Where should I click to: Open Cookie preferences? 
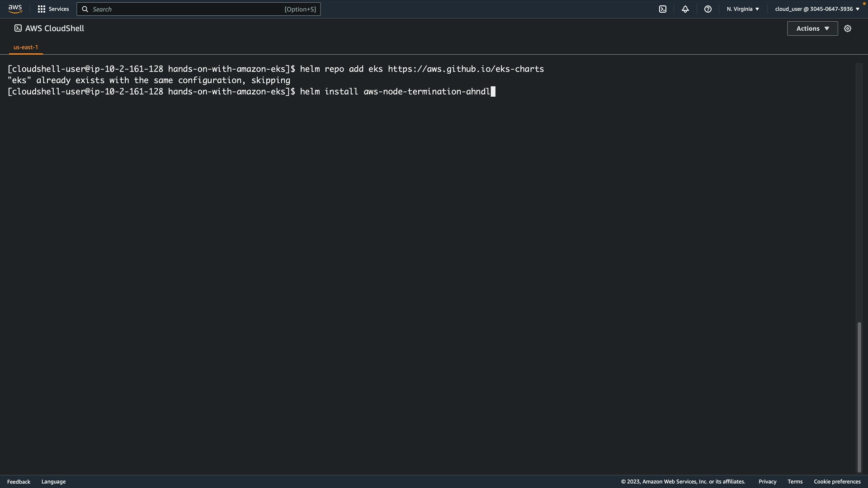coord(837,482)
